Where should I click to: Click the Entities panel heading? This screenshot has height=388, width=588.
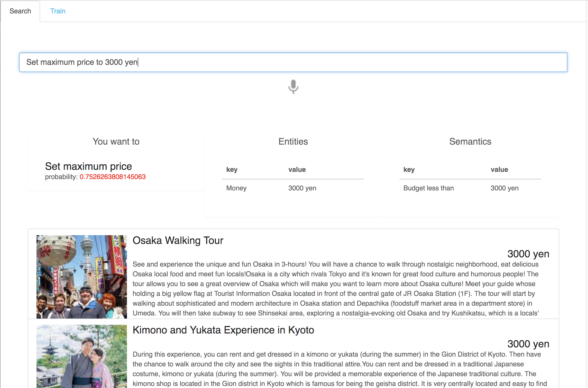tap(293, 142)
